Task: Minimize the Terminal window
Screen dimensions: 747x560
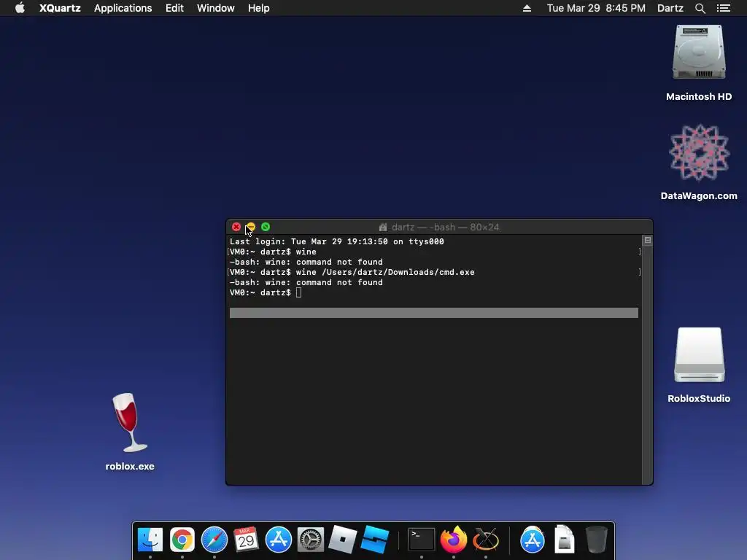Action: tap(251, 227)
